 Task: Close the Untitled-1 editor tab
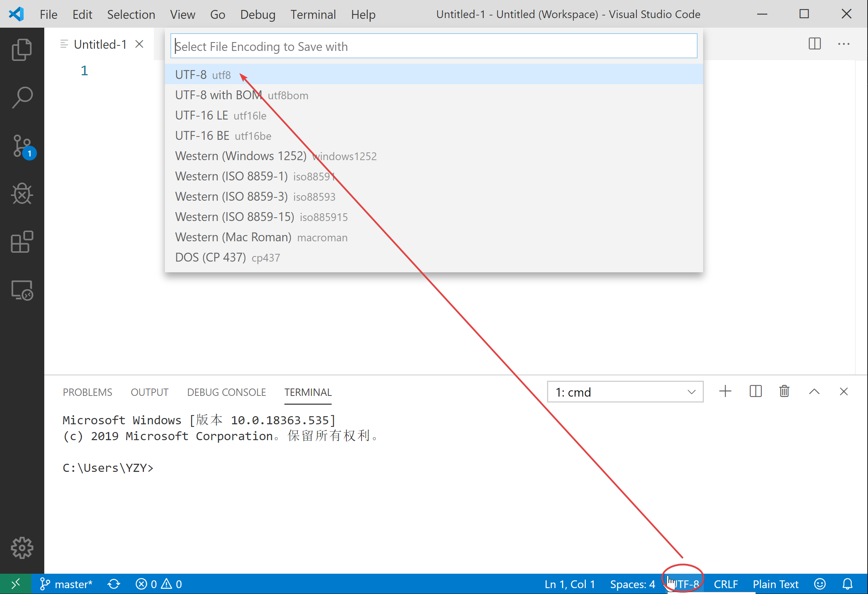(x=139, y=44)
